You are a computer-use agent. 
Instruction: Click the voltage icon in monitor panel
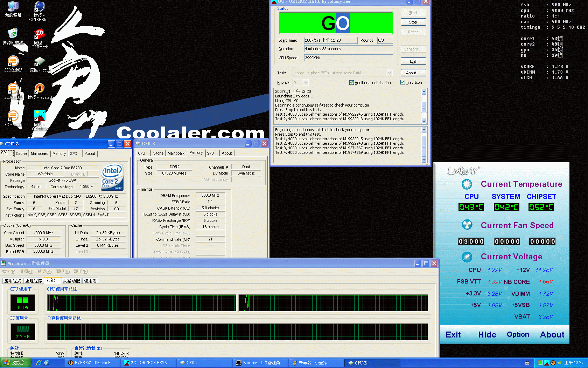tap(467, 257)
